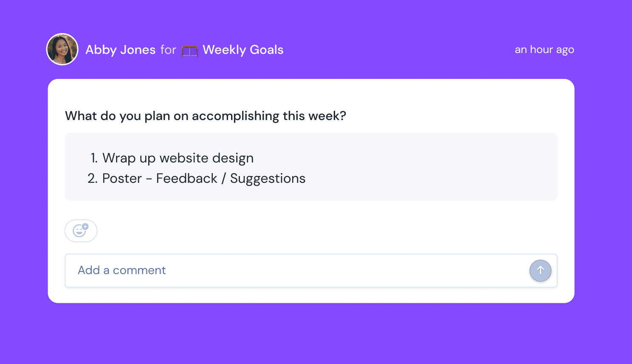The image size is (632, 364).
Task: Click the goal net icon beside Weekly Goals
Action: coord(189,51)
